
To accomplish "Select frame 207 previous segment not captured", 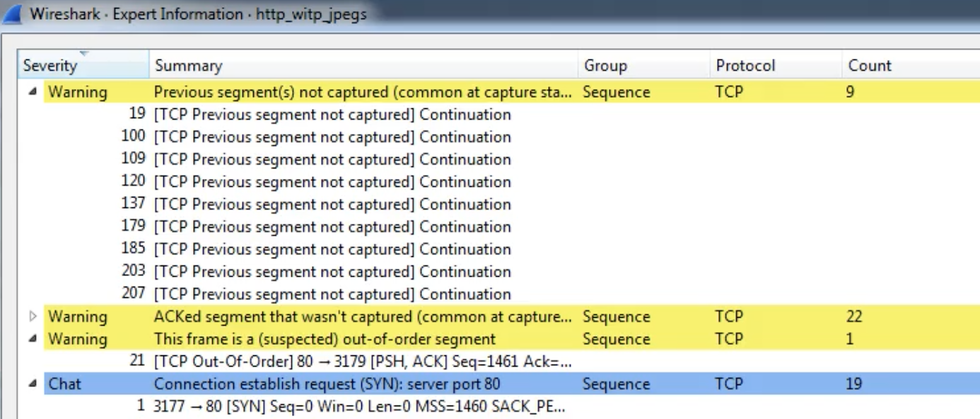I will click(332, 294).
